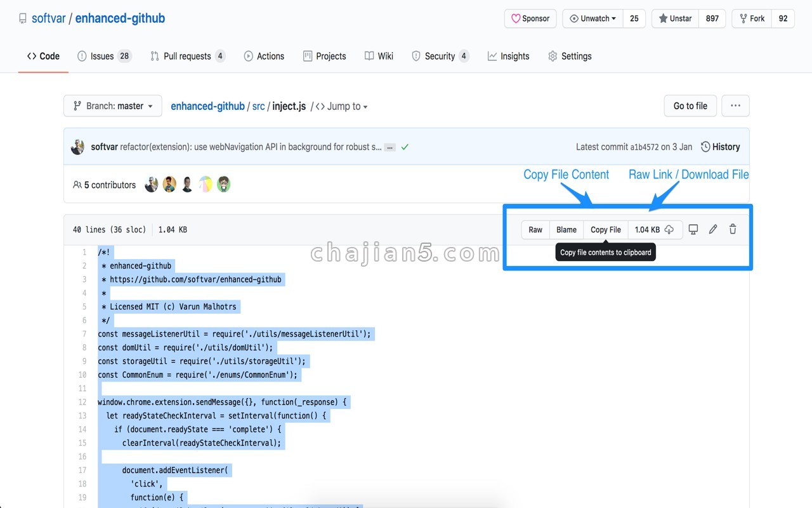Screen dimensions: 812x508
Task: Open the Unwatch dropdown
Action: 593,18
